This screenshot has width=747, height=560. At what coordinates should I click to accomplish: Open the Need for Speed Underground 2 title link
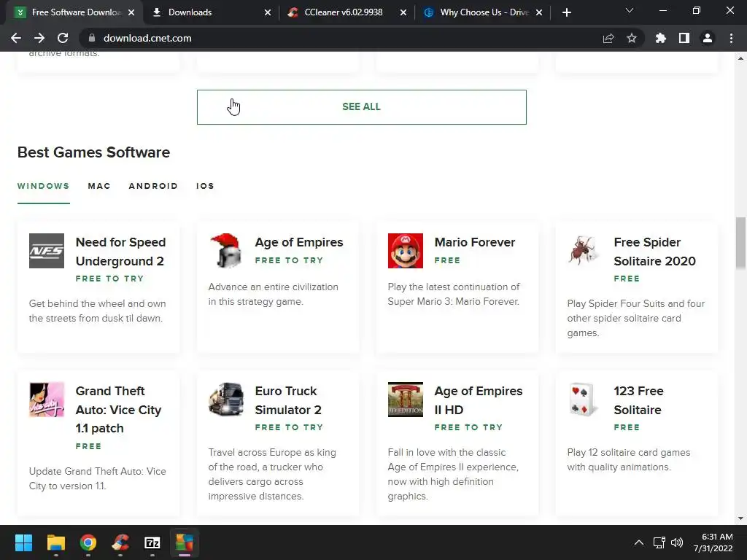[120, 252]
